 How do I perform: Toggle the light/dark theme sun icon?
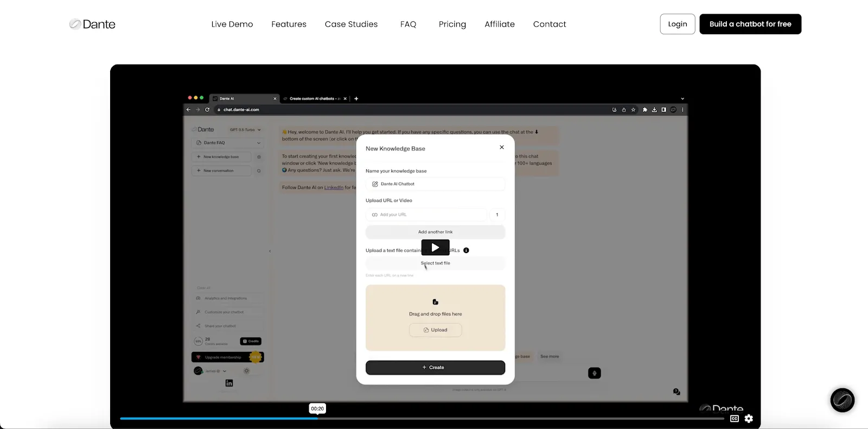coord(246,371)
